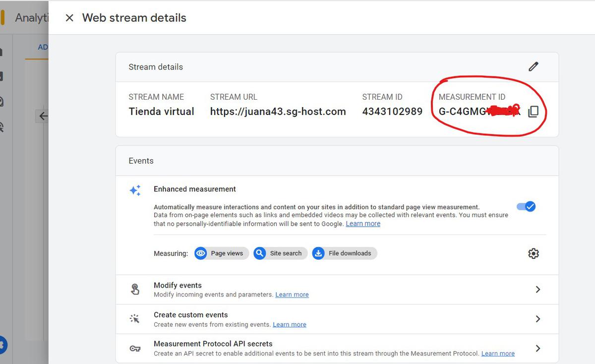Select the File downloads measuring chip
The image size is (595, 364).
(344, 253)
